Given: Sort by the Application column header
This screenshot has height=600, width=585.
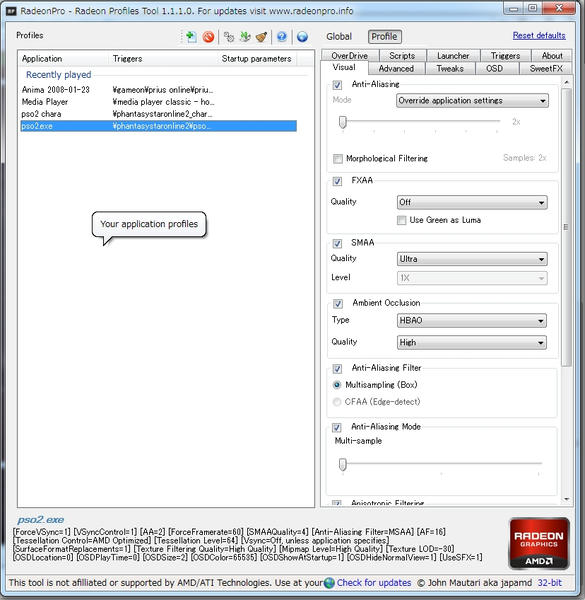Looking at the screenshot, I should point(64,59).
